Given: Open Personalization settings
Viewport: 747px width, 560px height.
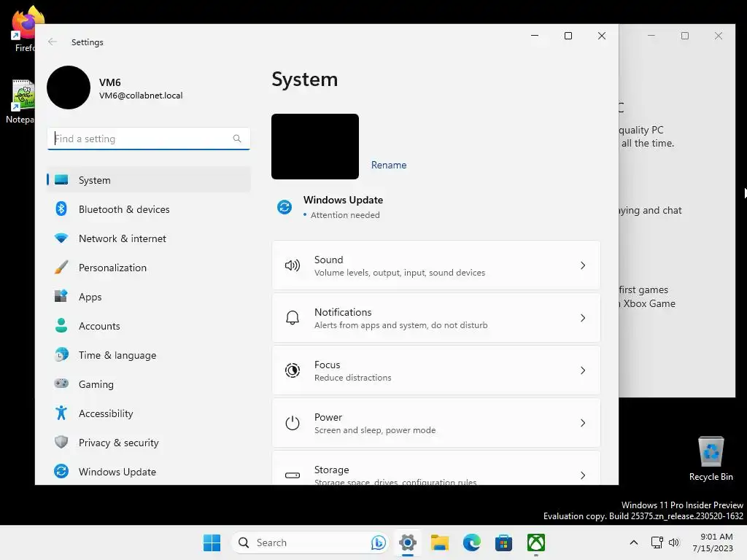Looking at the screenshot, I should (149, 267).
